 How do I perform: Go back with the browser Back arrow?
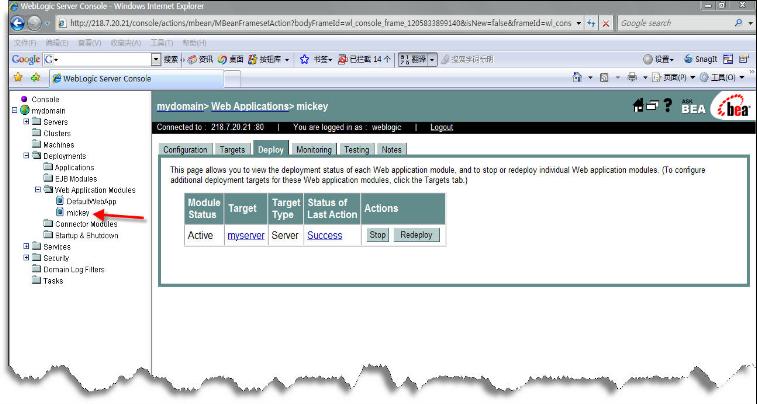tap(17, 23)
